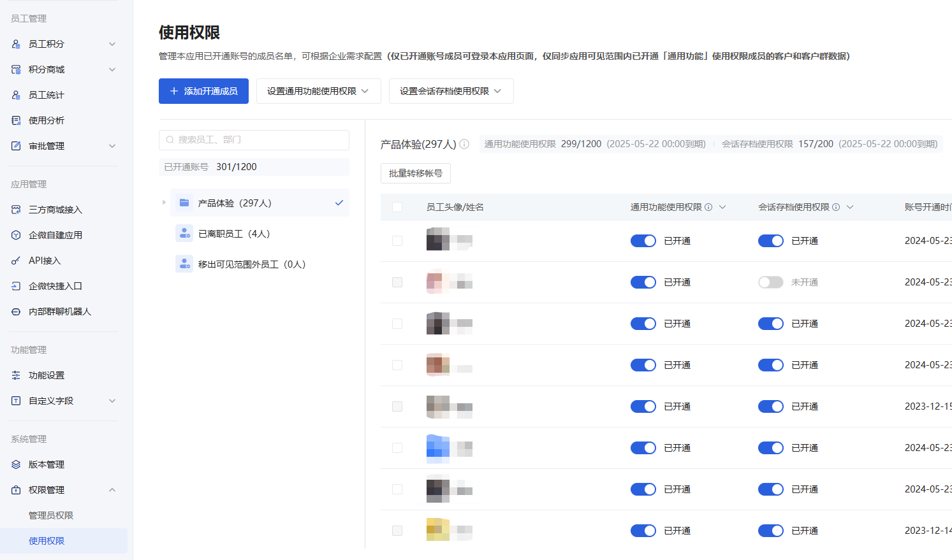Open the 设置通用功能使用权限 dropdown
952x560 pixels.
point(318,91)
